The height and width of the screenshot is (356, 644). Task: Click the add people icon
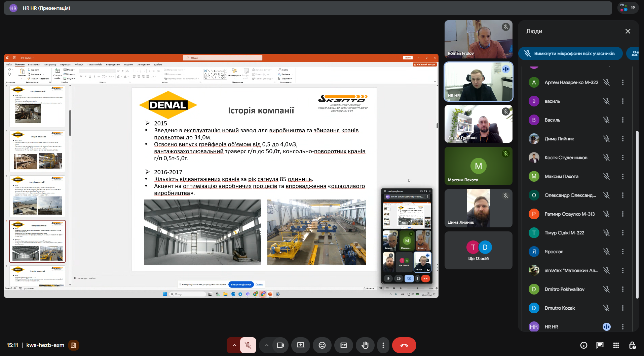pyautogui.click(x=634, y=53)
